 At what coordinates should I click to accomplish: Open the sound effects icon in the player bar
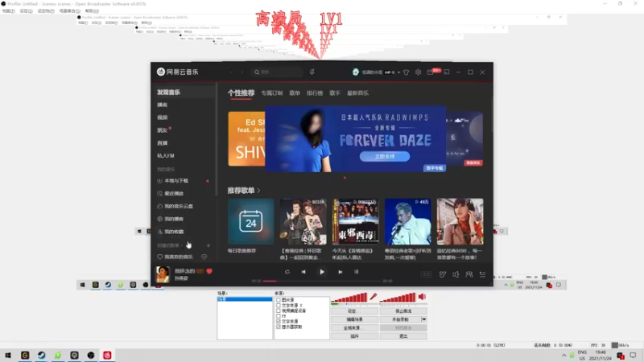pyautogui.click(x=442, y=274)
